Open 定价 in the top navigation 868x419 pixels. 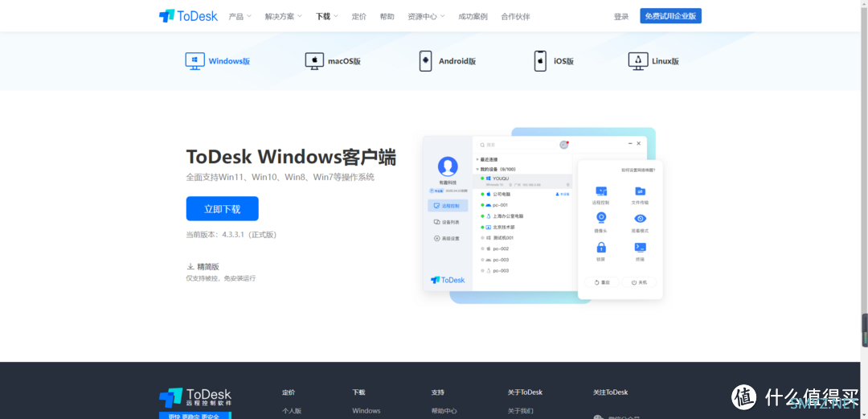tap(358, 17)
